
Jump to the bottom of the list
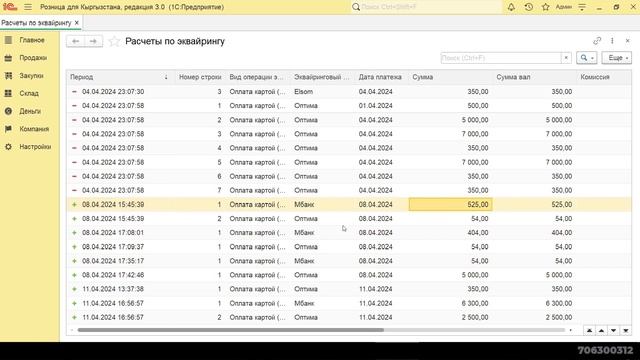[626, 330]
